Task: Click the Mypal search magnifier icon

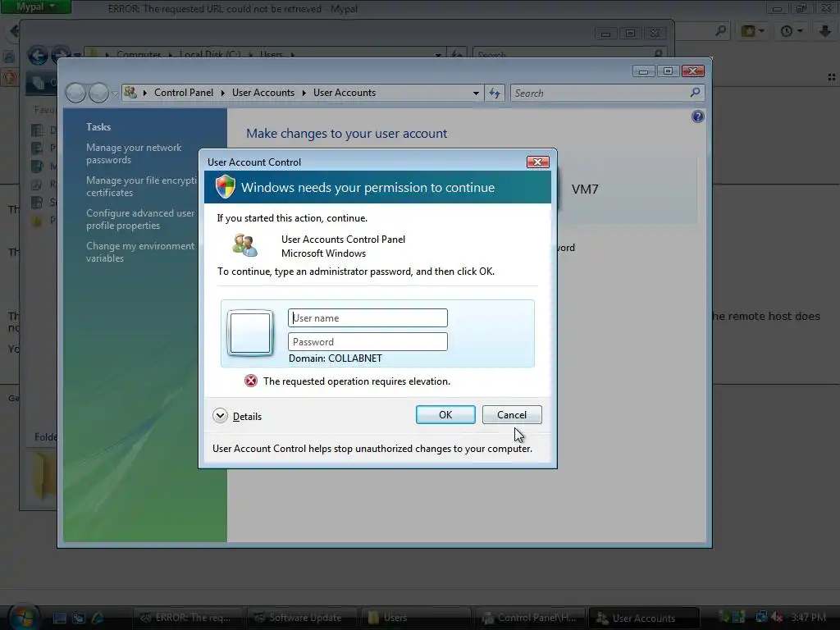Action: pyautogui.click(x=720, y=31)
